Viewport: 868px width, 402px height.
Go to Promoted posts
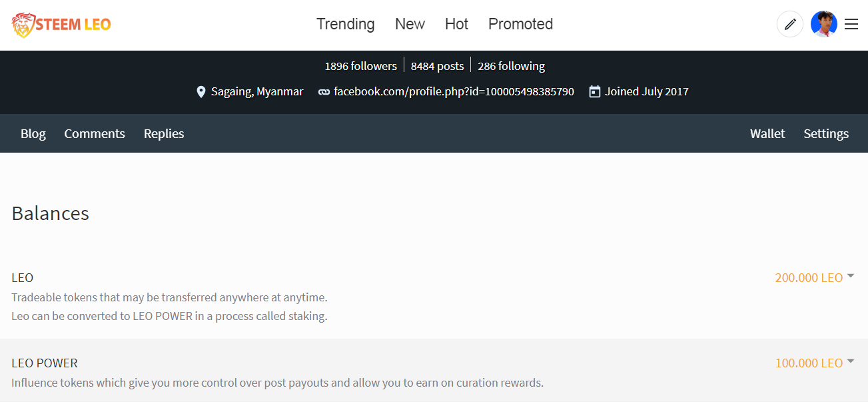[521, 24]
